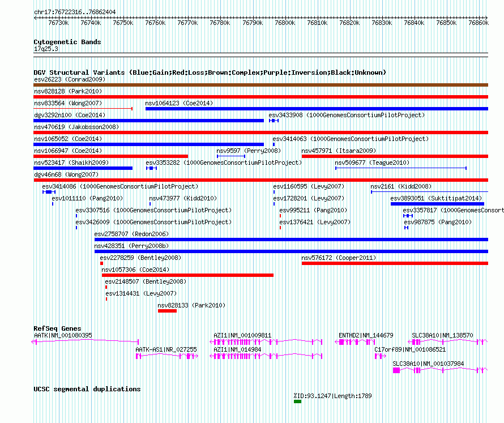
Task: Select esv995211 (Pang2010) label
Action: click(x=313, y=210)
